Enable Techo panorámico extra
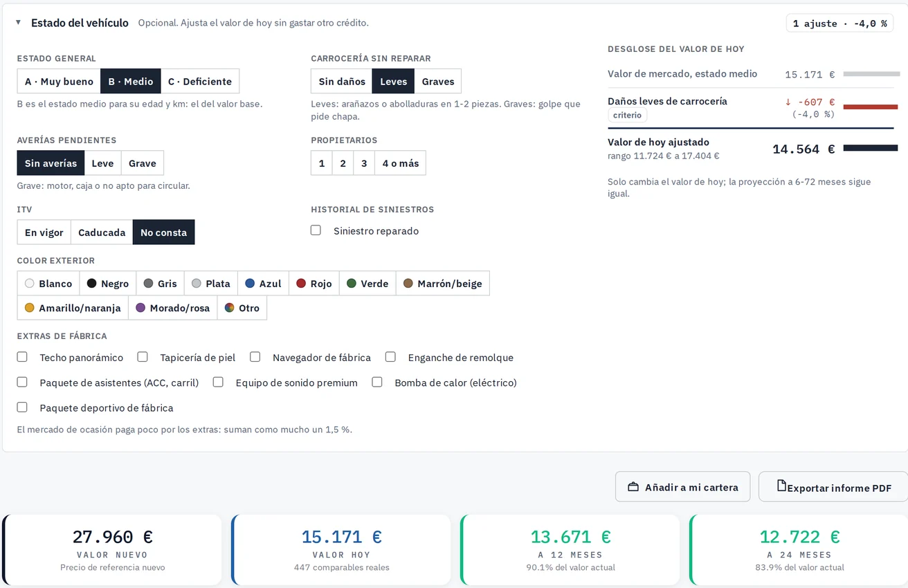The width and height of the screenshot is (908, 588). [x=22, y=357]
